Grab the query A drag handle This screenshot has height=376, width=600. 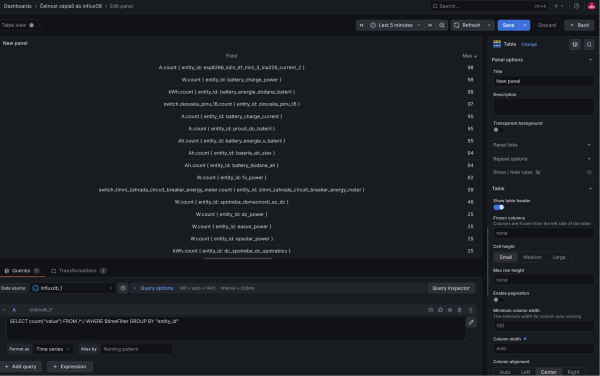471,310
